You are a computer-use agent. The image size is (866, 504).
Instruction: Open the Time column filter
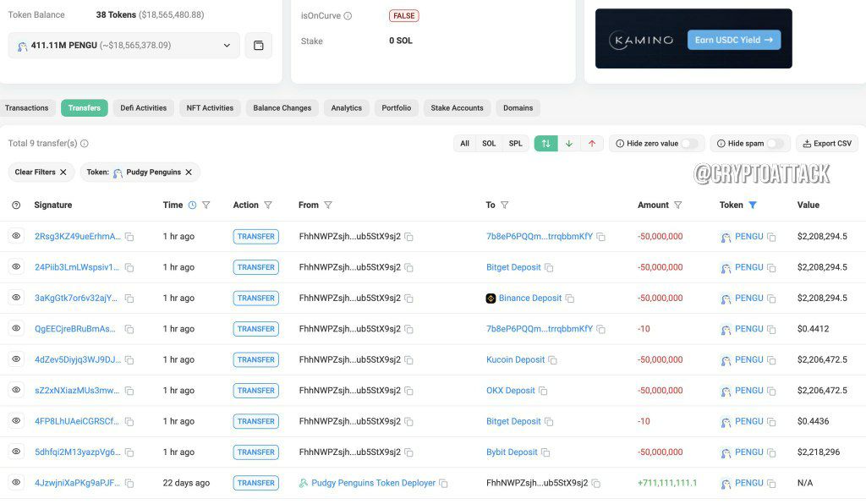pos(206,205)
